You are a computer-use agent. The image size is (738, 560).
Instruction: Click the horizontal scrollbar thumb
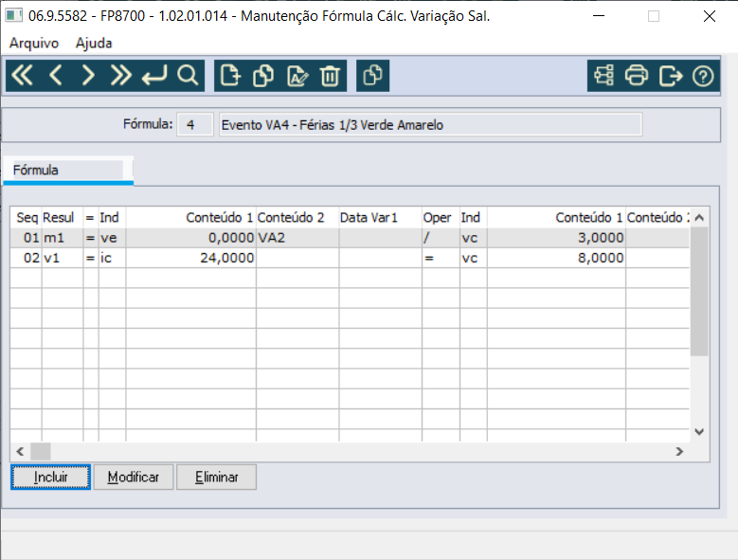pyautogui.click(x=41, y=451)
